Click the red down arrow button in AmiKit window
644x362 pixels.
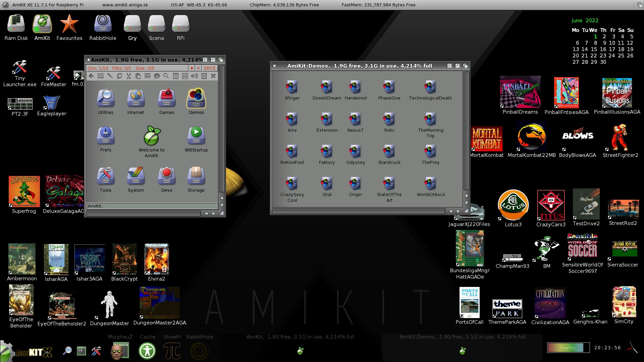(192, 68)
